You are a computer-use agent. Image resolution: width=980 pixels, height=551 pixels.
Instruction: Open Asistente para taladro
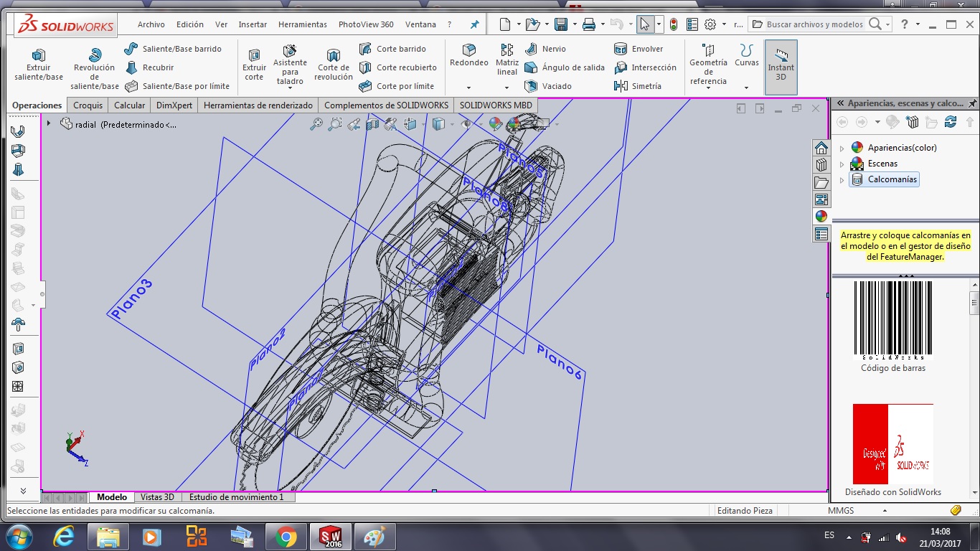click(x=290, y=67)
